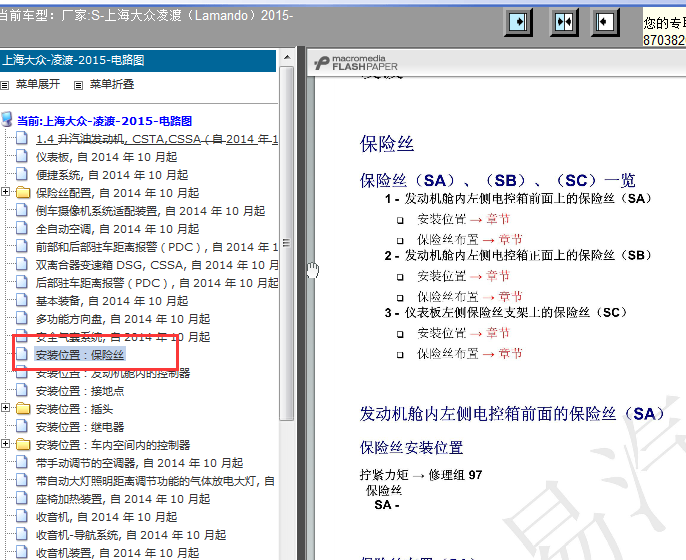Click the computer icon beside 当前:上海大众-凌渡
Image resolution: width=686 pixels, height=560 pixels.
(x=7, y=119)
